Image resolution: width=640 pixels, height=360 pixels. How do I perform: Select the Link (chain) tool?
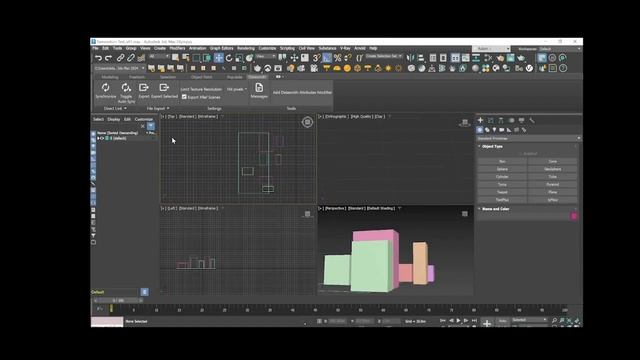[120, 58]
